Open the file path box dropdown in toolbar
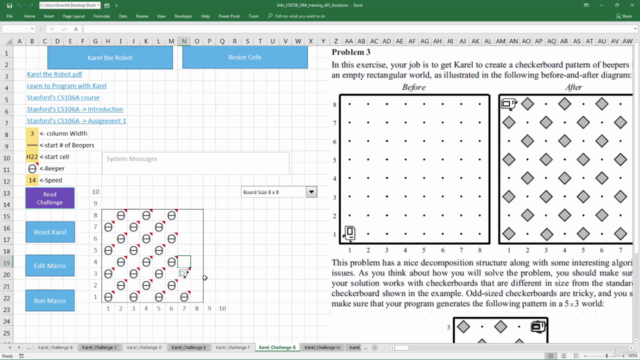The image size is (640, 360). [98, 5]
